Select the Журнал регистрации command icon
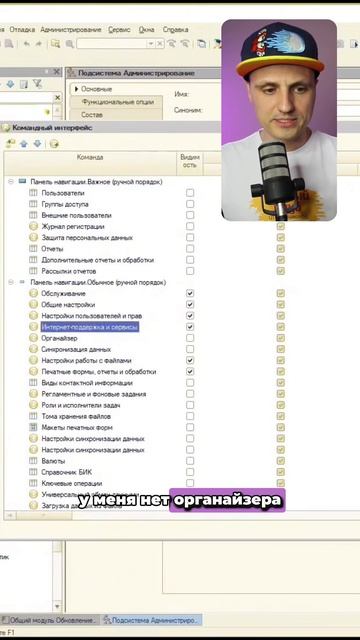360x640 pixels. (33, 227)
